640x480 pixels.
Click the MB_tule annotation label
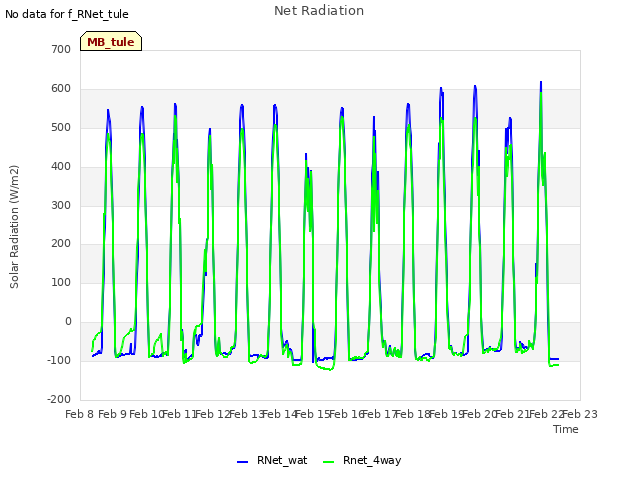point(111,42)
